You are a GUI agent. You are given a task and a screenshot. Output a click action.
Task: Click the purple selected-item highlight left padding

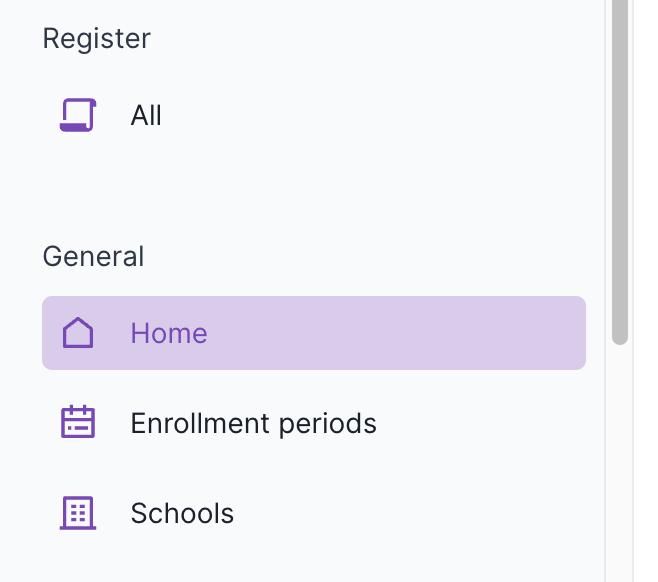pyautogui.click(x=50, y=333)
